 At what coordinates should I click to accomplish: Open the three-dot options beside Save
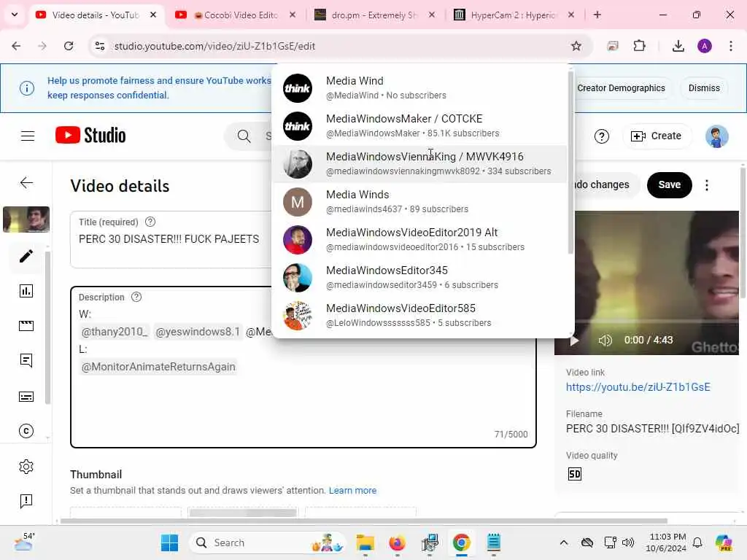click(707, 185)
